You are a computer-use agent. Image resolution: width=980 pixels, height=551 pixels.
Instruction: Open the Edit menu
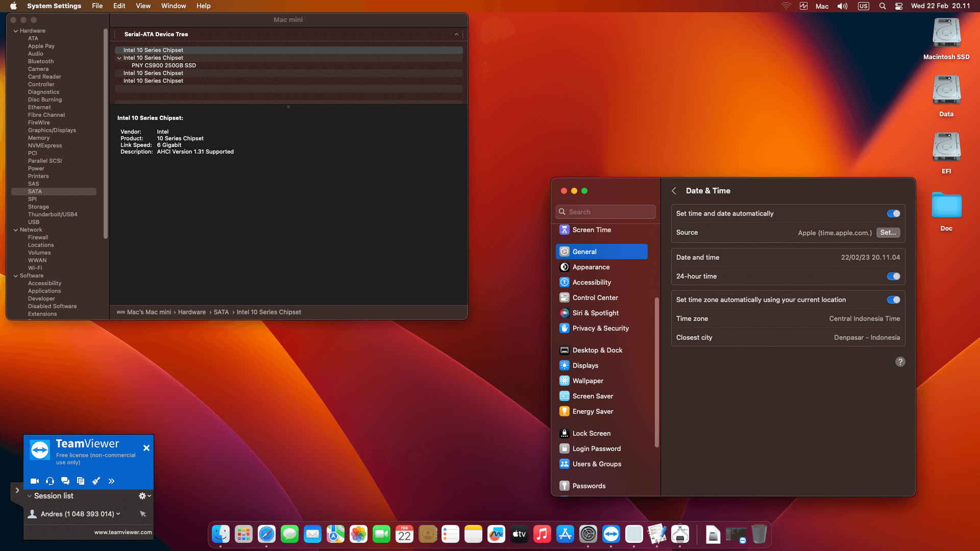point(119,6)
